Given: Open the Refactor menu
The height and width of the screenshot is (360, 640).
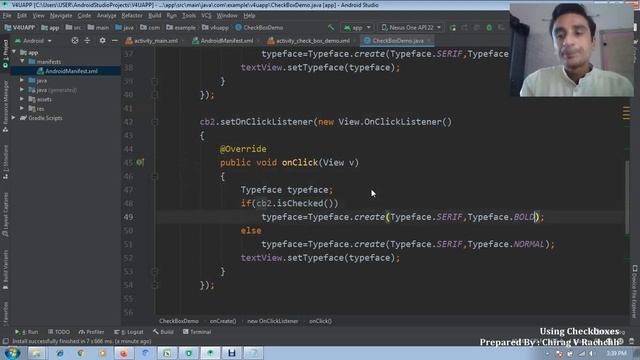Looking at the screenshot, I should click(132, 16).
